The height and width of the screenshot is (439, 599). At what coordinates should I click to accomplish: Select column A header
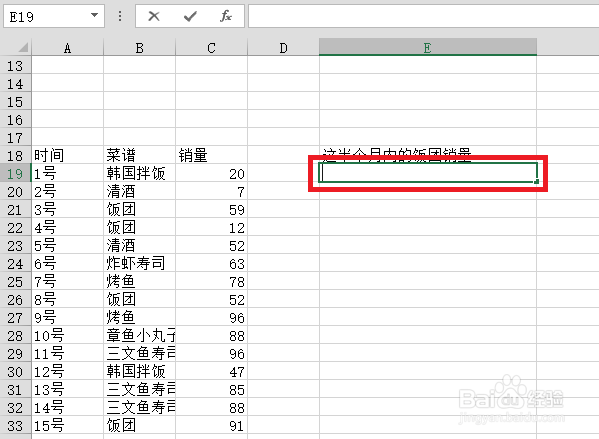coord(67,48)
